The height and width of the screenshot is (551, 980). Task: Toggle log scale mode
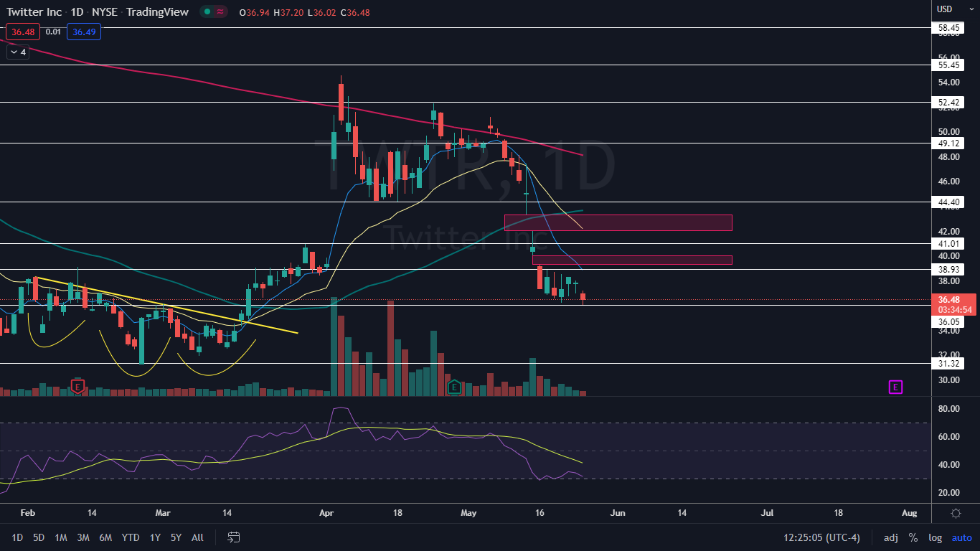(935, 537)
